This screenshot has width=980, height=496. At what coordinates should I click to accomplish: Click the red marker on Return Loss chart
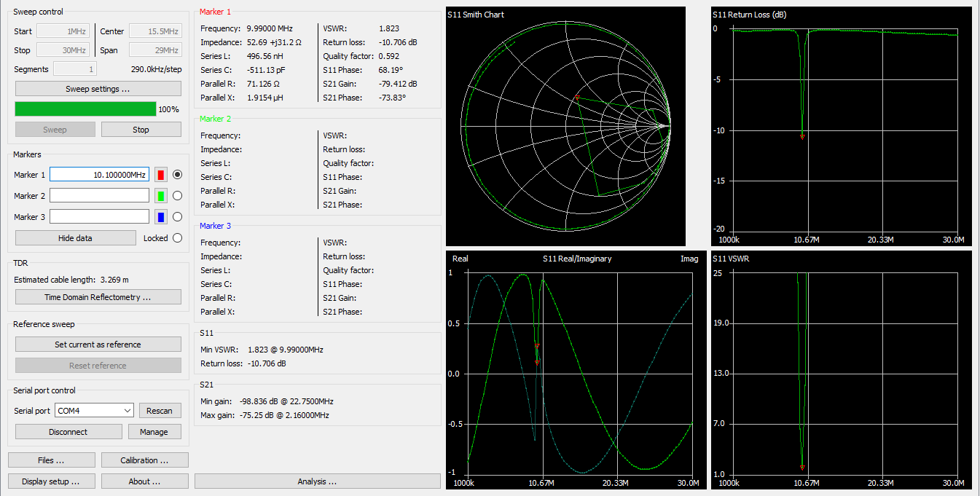(802, 136)
